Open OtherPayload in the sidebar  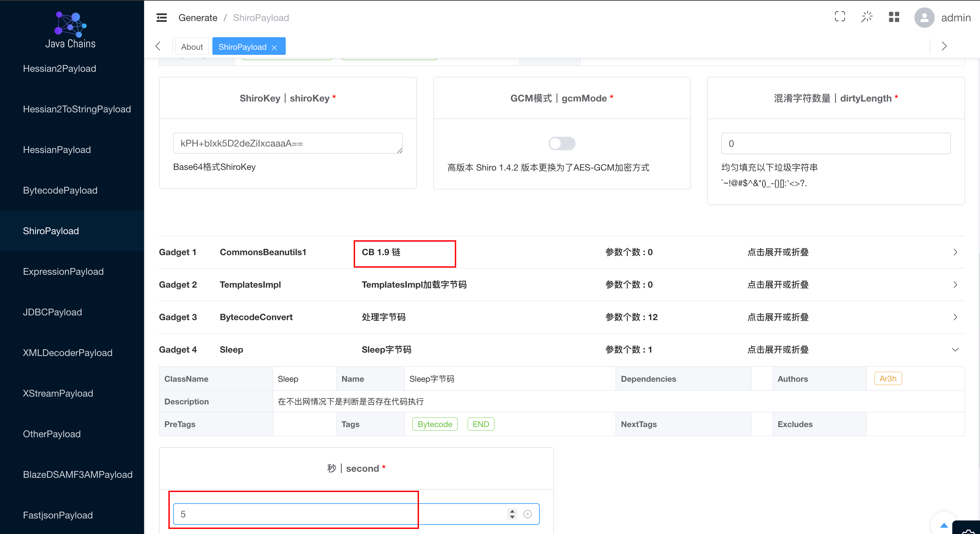pos(72,434)
